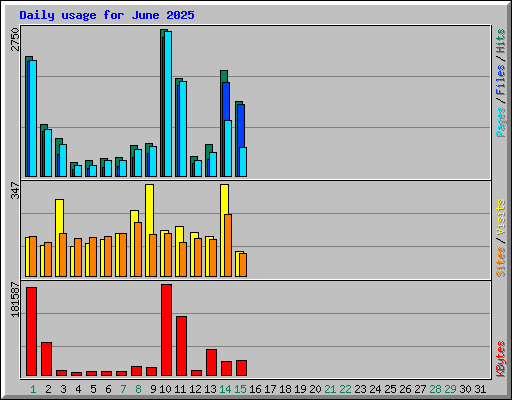Click day '6' on the x-axis
The image size is (512, 400).
pos(108,389)
